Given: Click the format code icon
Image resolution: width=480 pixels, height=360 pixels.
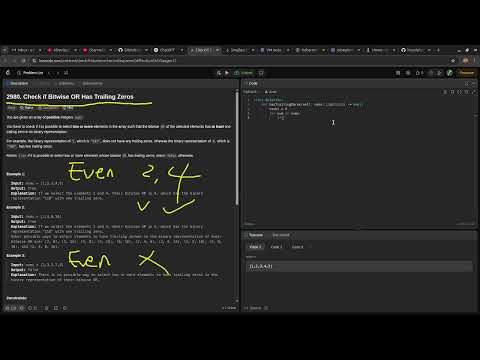Looking at the screenshot, I should [x=445, y=92].
